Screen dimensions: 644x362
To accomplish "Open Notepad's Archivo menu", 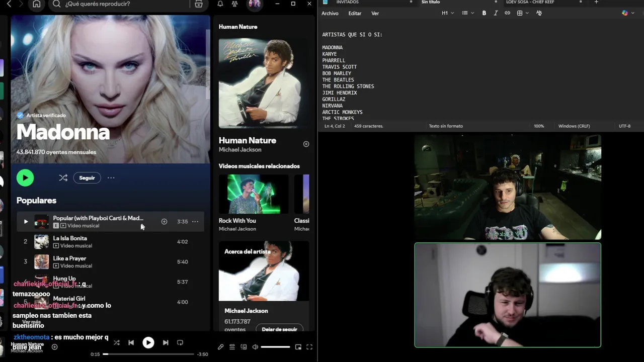I will coord(330,14).
